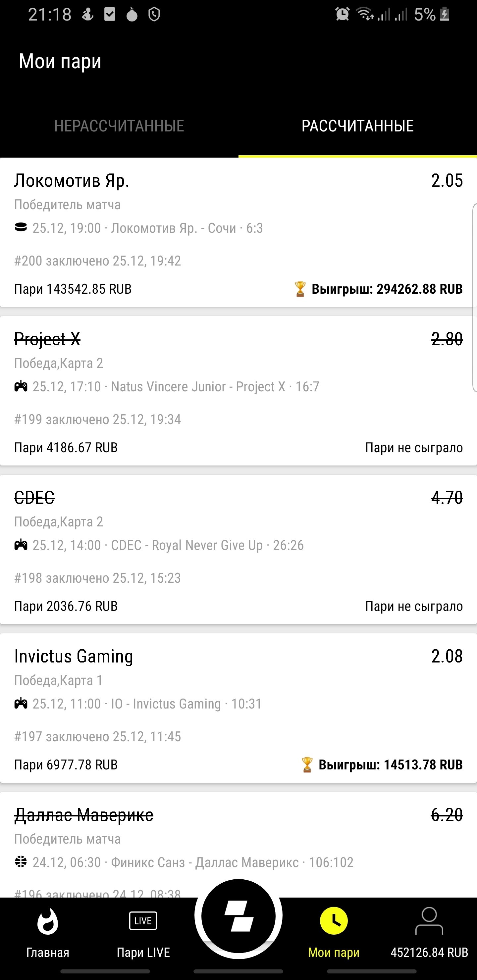Viewport: 477px width, 980px height.
Task: Tap the hockey puck icon for Локомотив match
Action: click(x=21, y=227)
